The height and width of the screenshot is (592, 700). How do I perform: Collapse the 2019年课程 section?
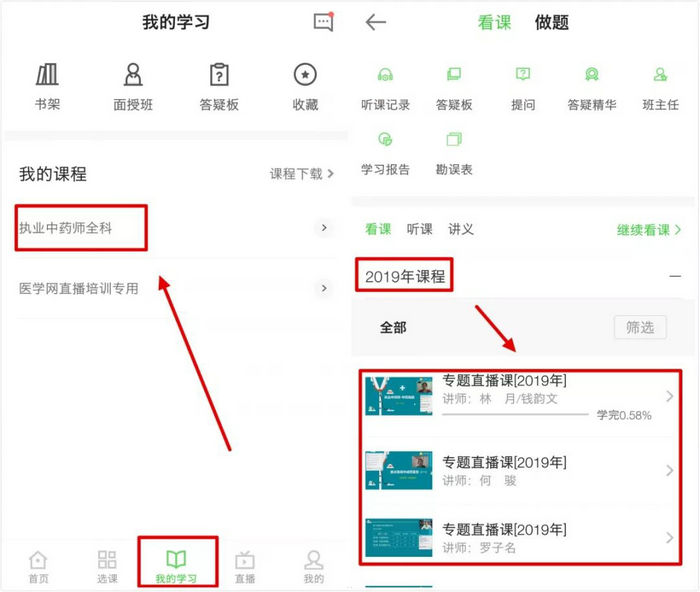pyautogui.click(x=676, y=276)
